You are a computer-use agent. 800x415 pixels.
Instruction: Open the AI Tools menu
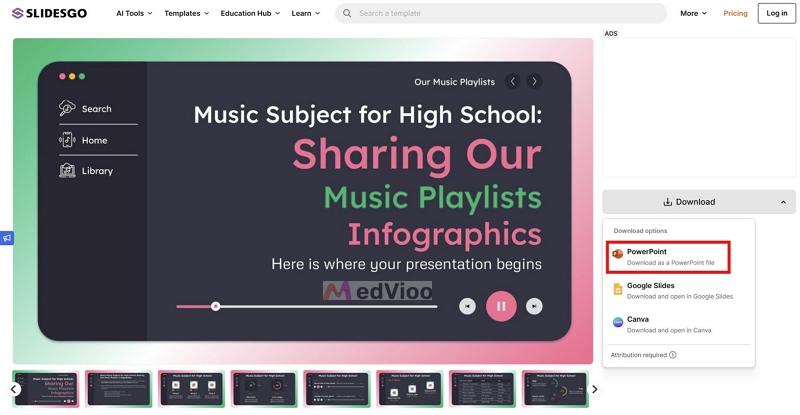134,13
